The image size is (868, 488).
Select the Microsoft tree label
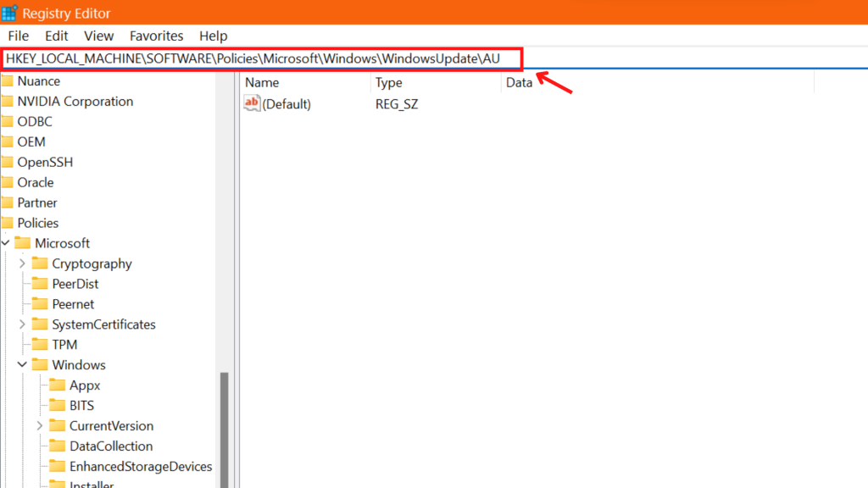pyautogui.click(x=62, y=243)
